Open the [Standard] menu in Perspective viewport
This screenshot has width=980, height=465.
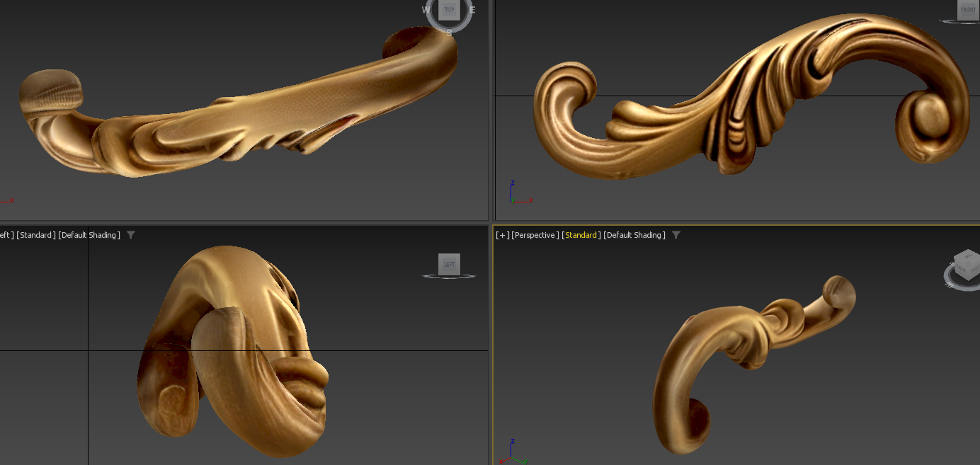pyautogui.click(x=581, y=235)
